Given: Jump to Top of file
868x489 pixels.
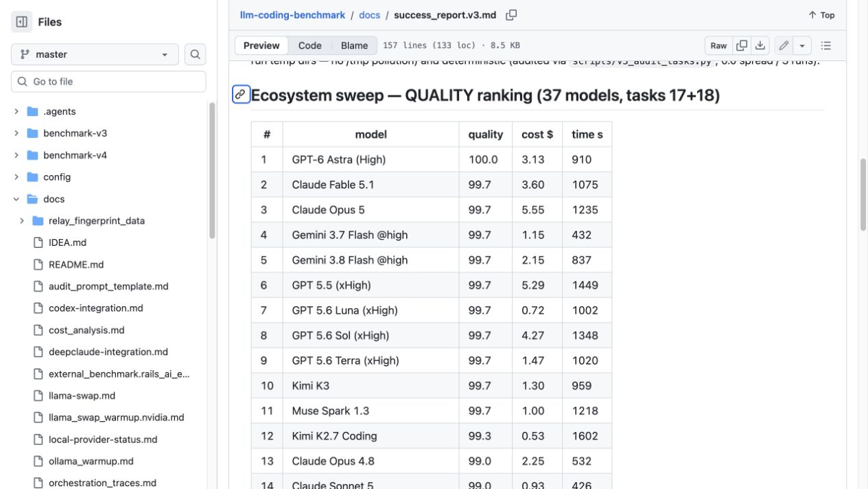Looking at the screenshot, I should pyautogui.click(x=821, y=15).
